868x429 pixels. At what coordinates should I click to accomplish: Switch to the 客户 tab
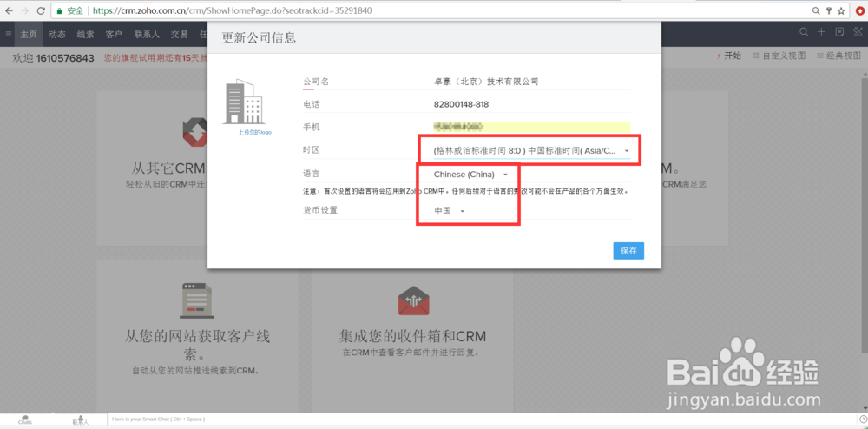[114, 35]
